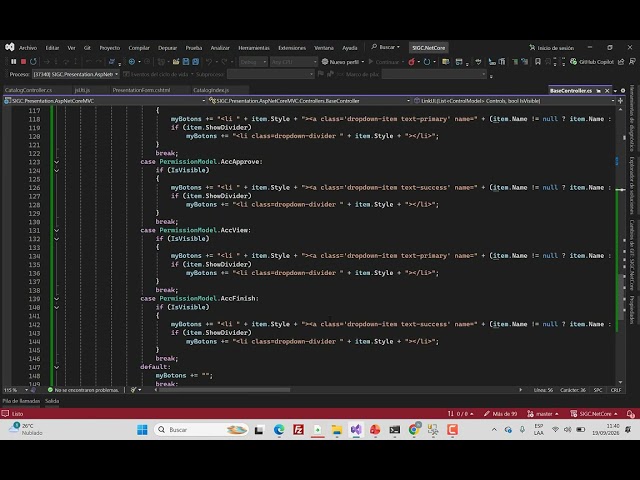640x480 pixels.
Task: Save all files with the double floppy icon
Action: [196, 62]
